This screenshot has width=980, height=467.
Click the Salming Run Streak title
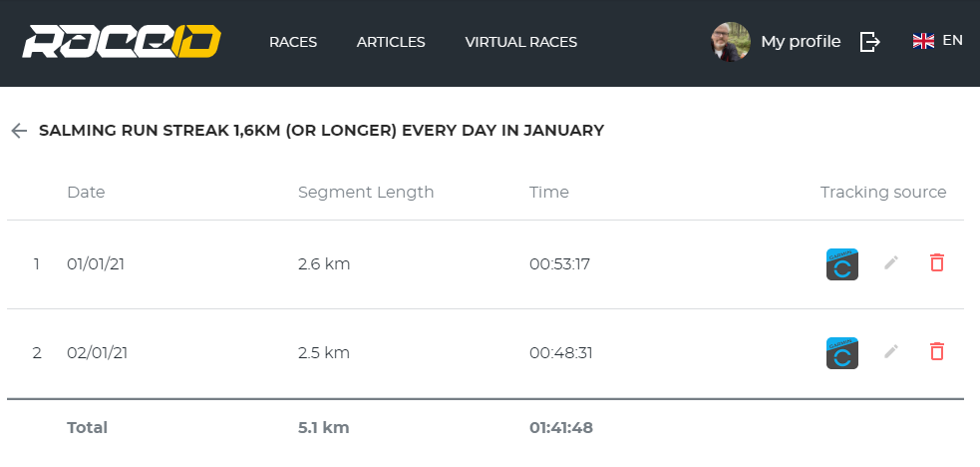point(321,131)
